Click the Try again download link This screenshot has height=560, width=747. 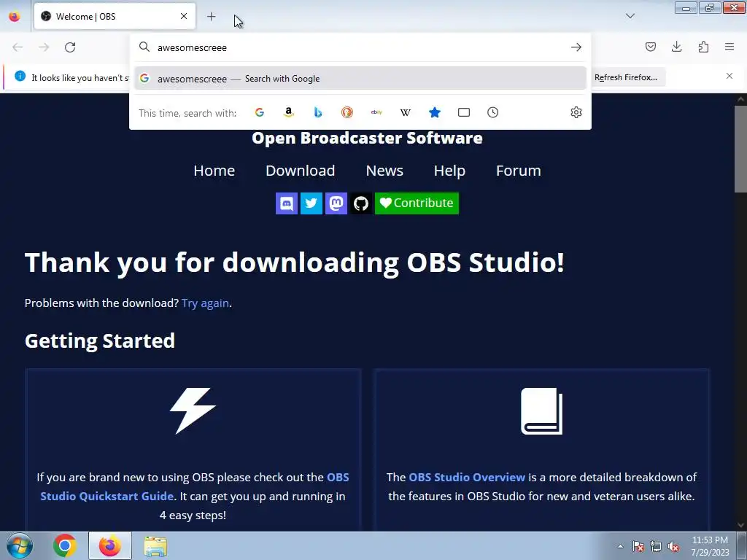[x=205, y=303]
